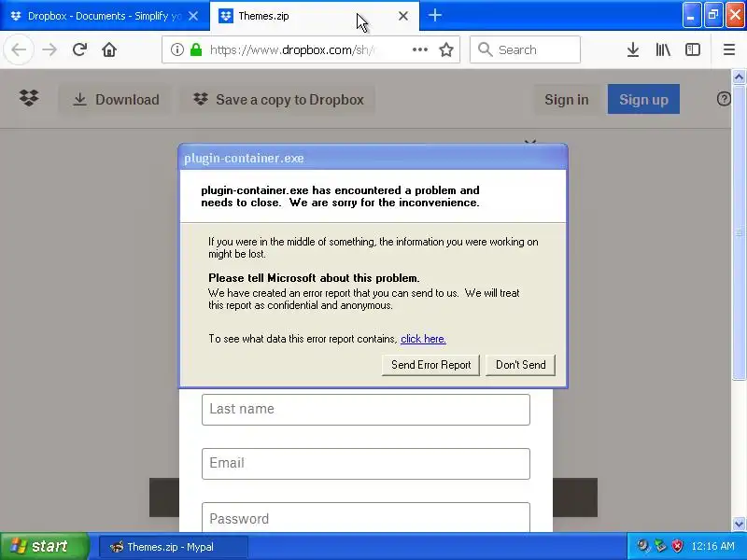Screen dimensions: 747x560
Task: Restore down the browser window
Action: [713, 15]
